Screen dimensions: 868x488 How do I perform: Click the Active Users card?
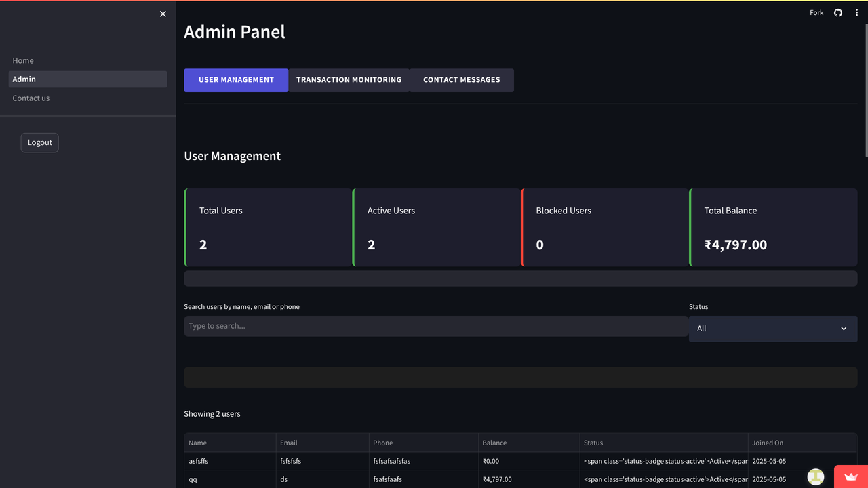click(x=436, y=228)
